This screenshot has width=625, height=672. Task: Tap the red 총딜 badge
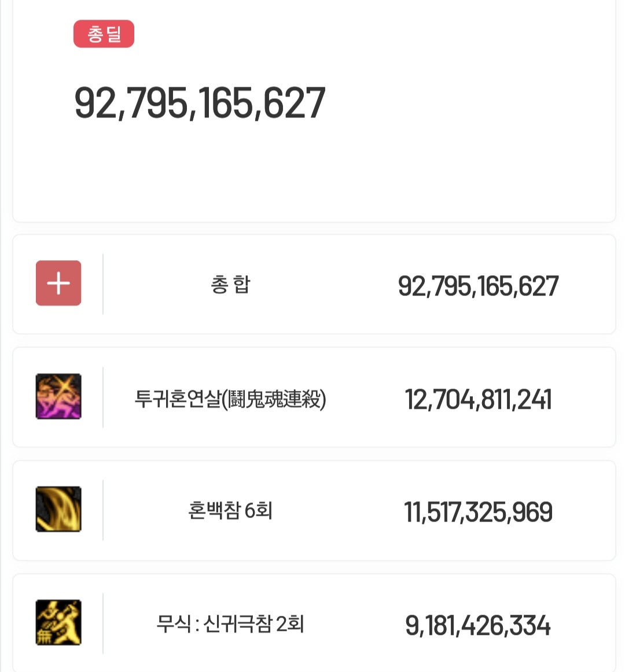pos(104,34)
